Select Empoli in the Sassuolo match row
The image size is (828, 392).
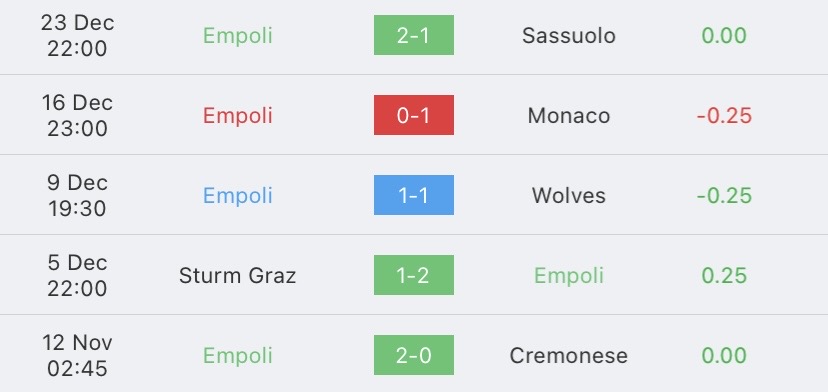click(x=238, y=35)
